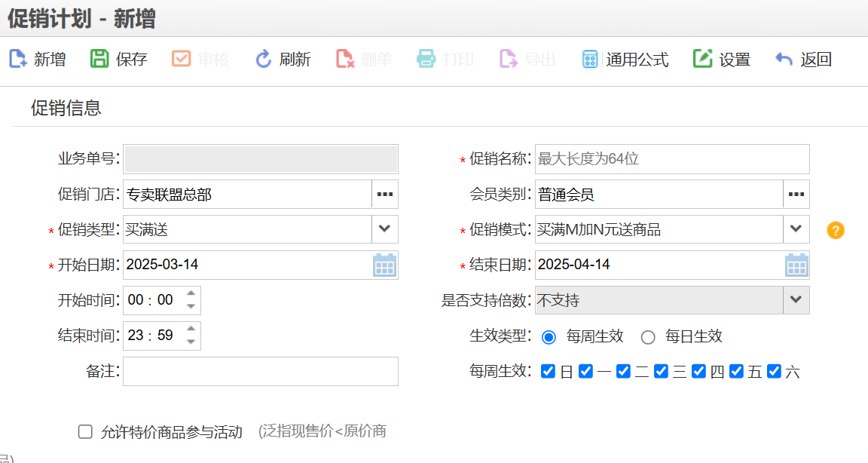
Task: Open the calendar picker for 开始日期
Action: coord(386,265)
